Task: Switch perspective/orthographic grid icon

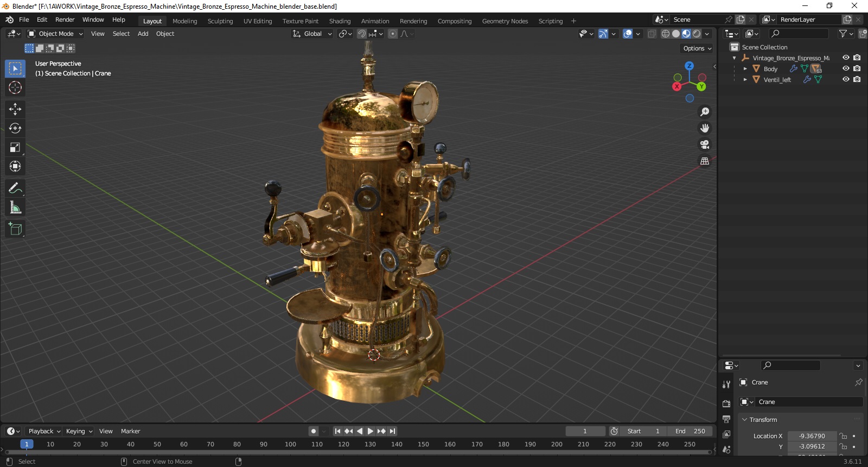Action: 705,161
